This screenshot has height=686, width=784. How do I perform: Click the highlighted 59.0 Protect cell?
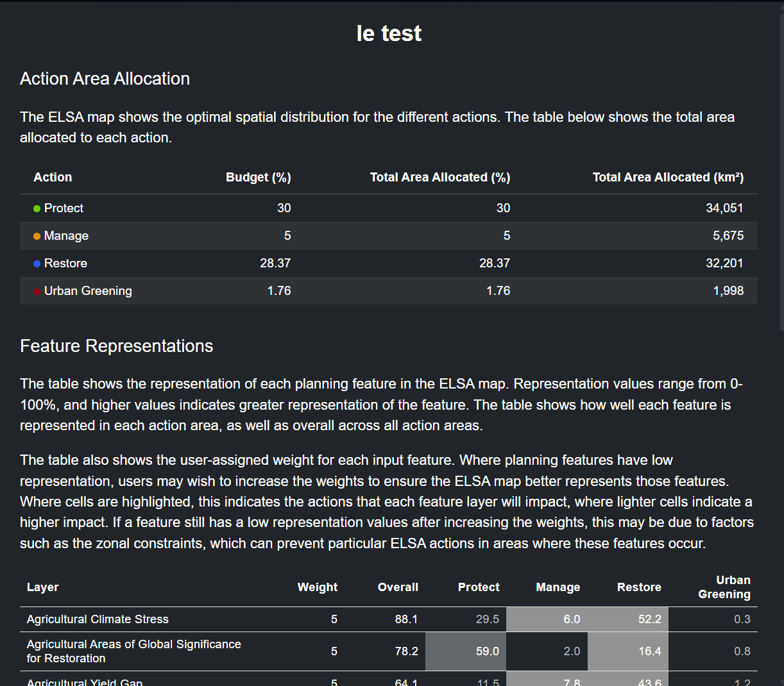[x=466, y=651]
